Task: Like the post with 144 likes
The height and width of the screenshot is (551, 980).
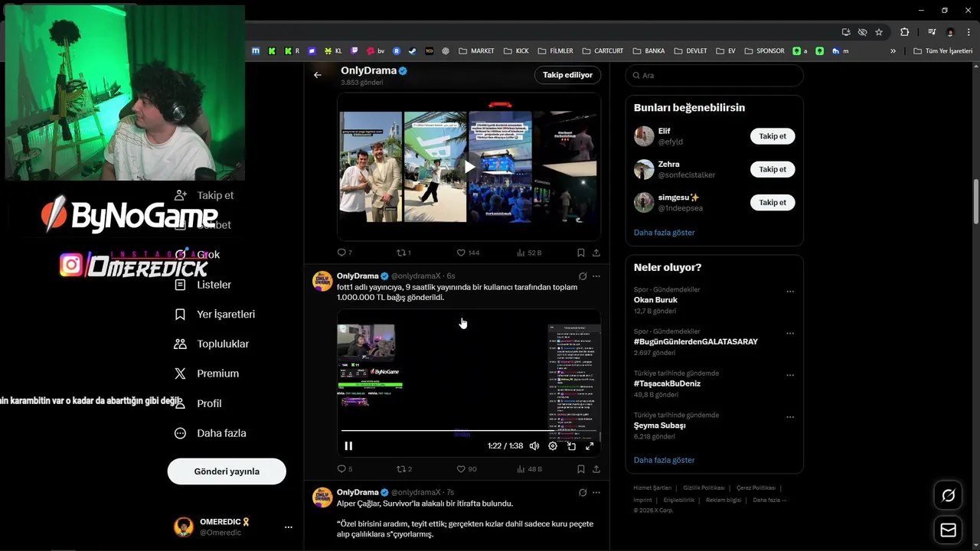Action: [x=468, y=253]
